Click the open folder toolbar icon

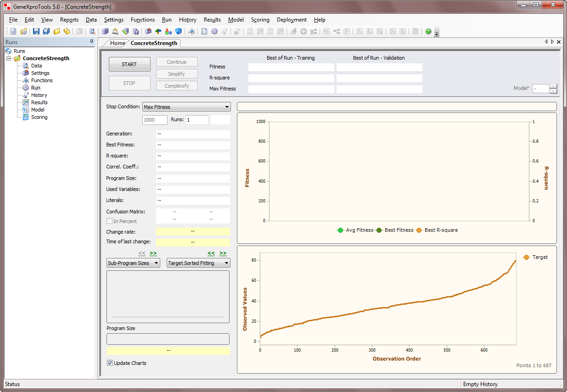[57, 31]
